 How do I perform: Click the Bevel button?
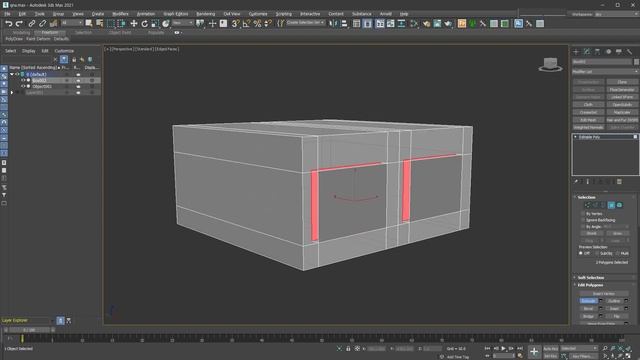coord(588,309)
